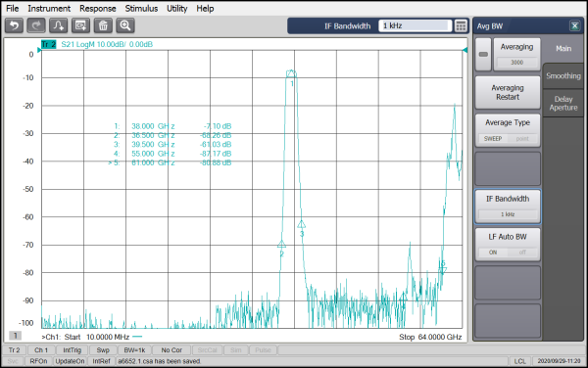Click the Redo arrow icon
The width and height of the screenshot is (588, 368).
tap(36, 25)
